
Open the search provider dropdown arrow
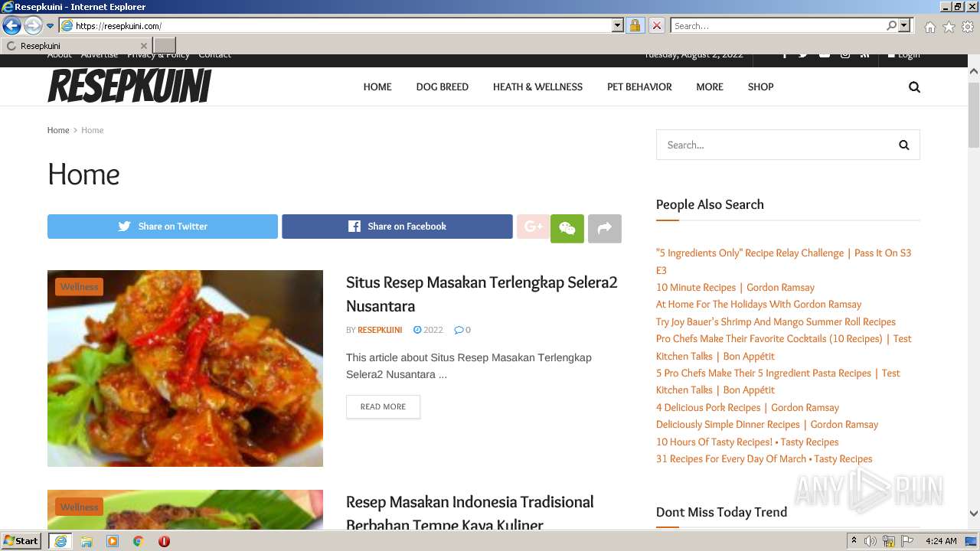click(904, 26)
